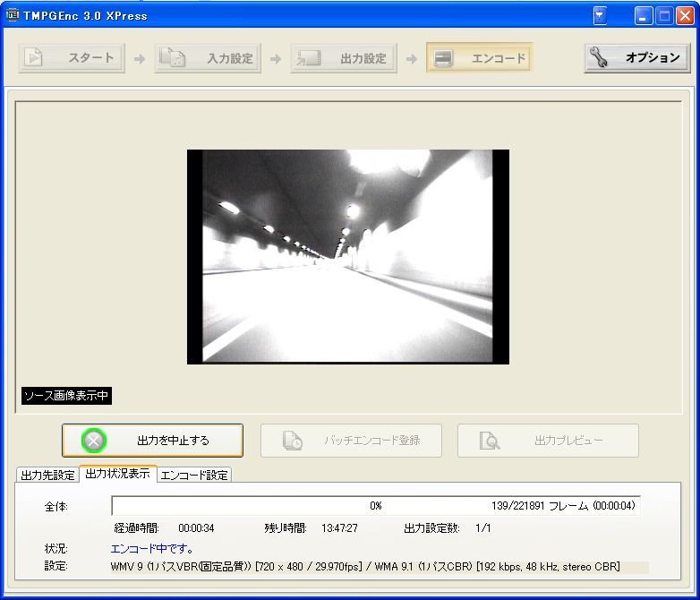Screen dimensions: 700x600
Task: Click the green cancel circle icon
Action: pyautogui.click(x=94, y=441)
